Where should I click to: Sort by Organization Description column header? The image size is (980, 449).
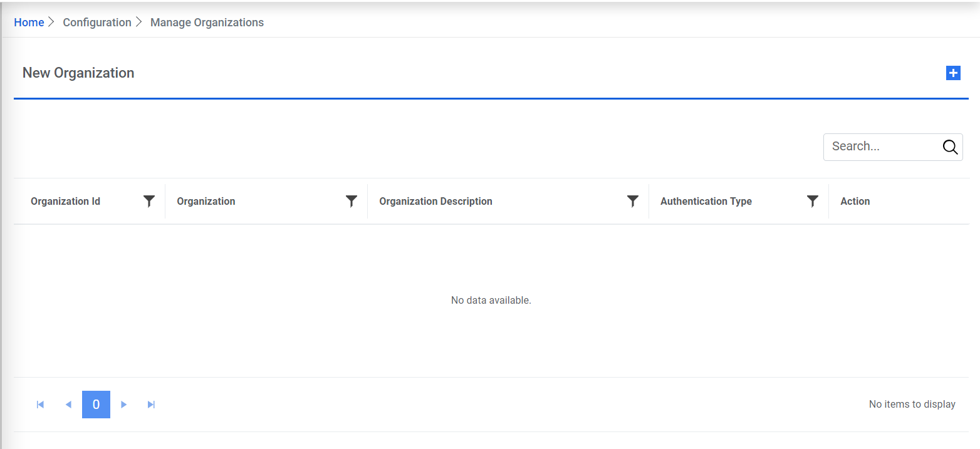pos(435,202)
